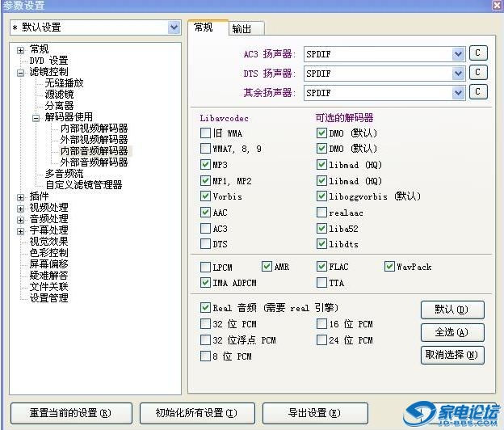Viewport: 504px width, 430px height.
Task: Toggle the liba52 checkbox
Action: point(321,228)
